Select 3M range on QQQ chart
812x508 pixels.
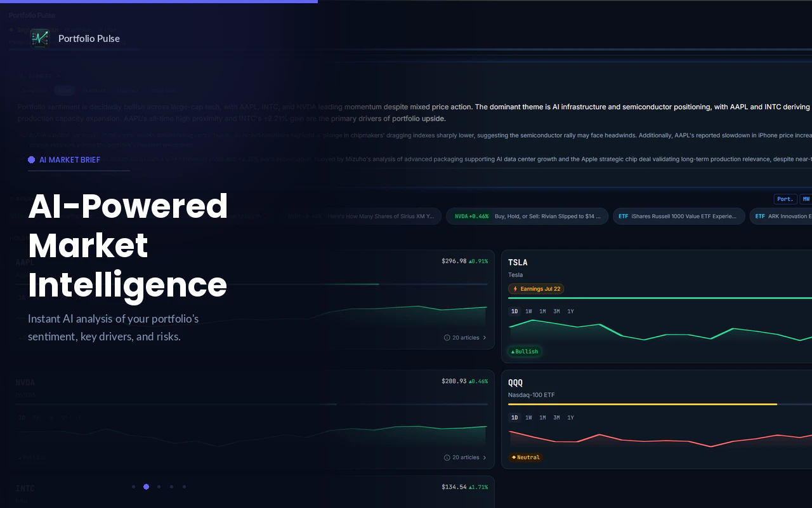click(556, 417)
